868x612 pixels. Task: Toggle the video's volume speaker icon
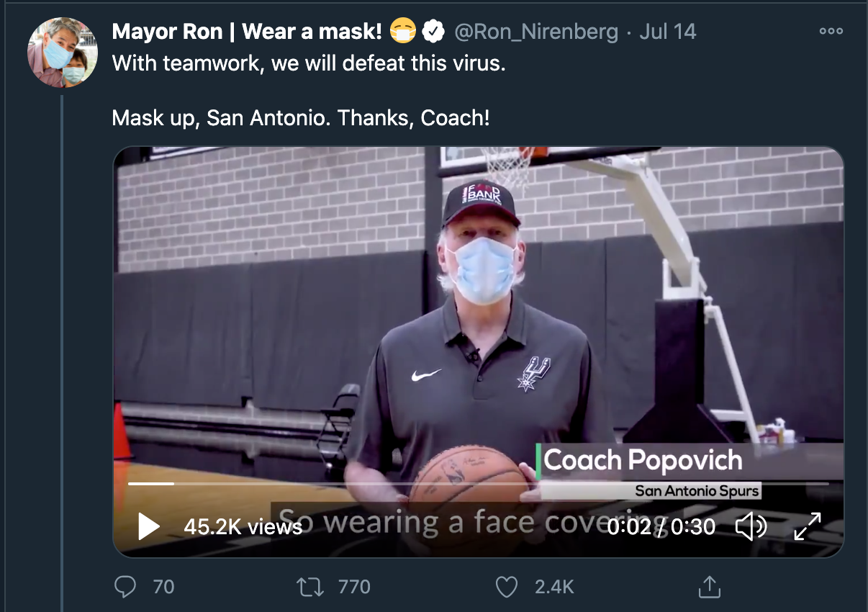coord(751,526)
